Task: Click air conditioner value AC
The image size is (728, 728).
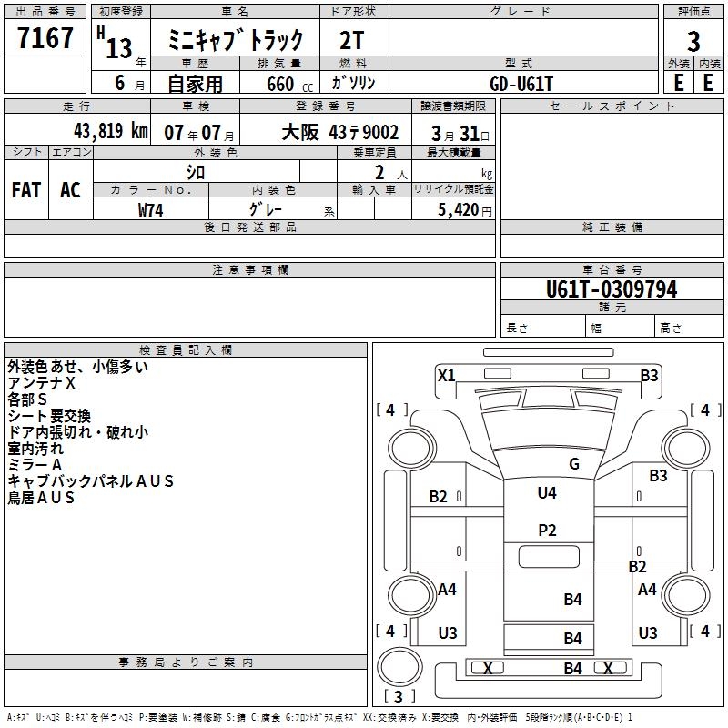Action: click(x=70, y=190)
